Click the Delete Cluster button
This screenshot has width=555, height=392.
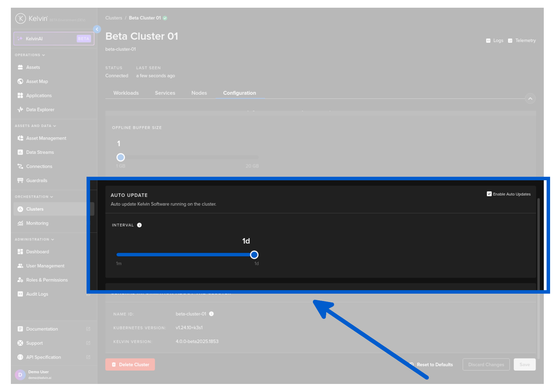point(130,365)
